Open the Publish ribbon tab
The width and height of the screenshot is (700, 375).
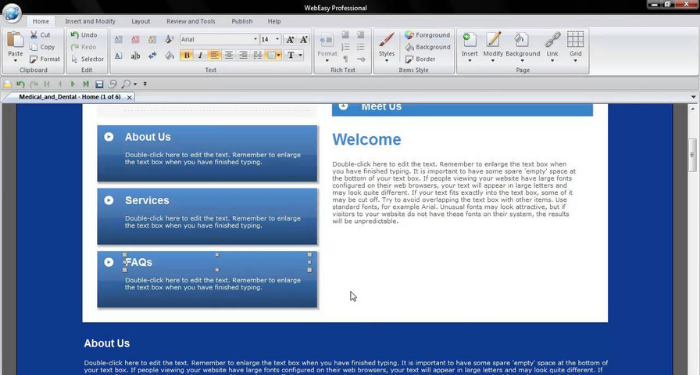tap(242, 21)
